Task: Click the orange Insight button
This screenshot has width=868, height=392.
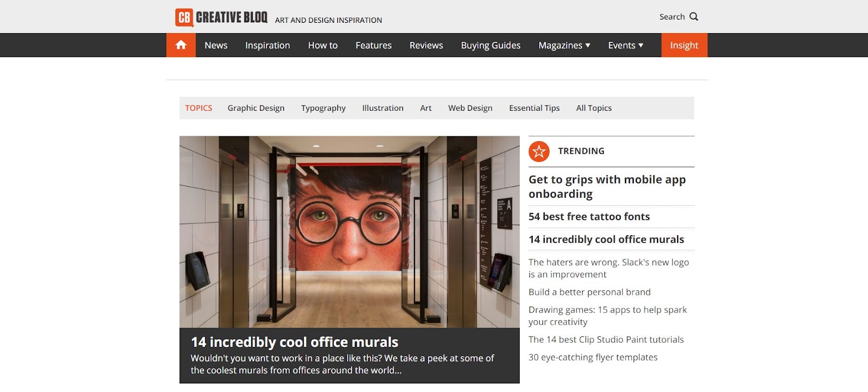Action: 684,45
